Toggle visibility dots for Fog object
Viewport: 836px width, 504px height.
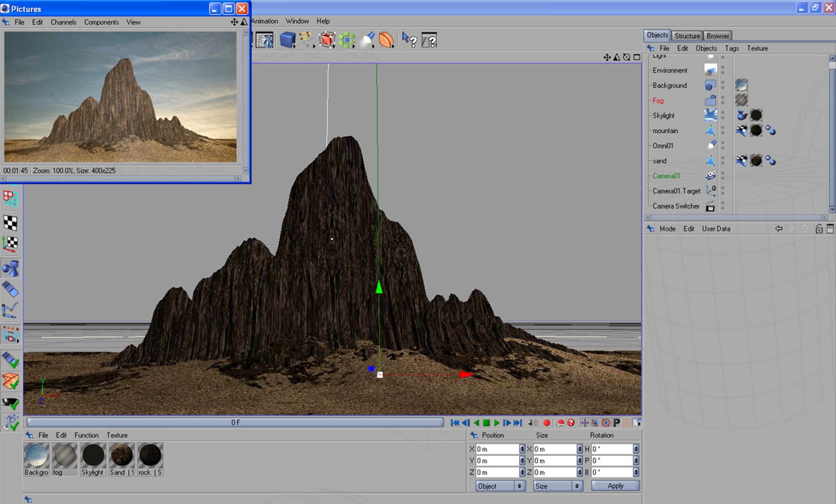click(723, 100)
